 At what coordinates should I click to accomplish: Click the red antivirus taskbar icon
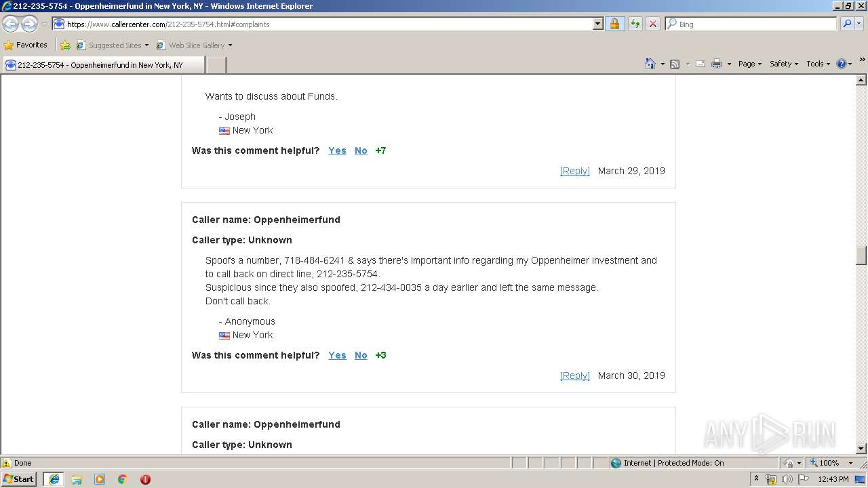(145, 479)
